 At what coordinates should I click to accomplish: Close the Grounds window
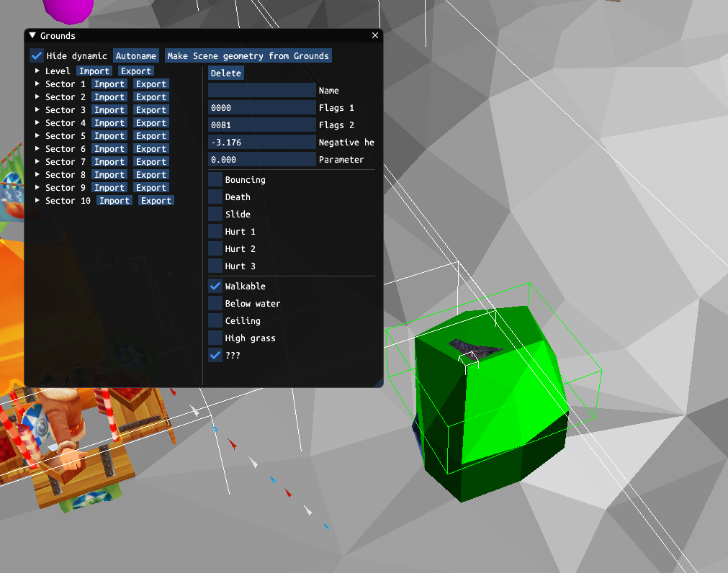click(x=375, y=35)
